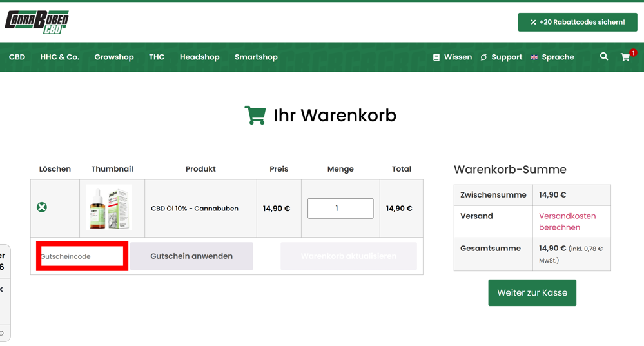The width and height of the screenshot is (644, 346).
Task: Click +20 Rabattcodes sichern! button
Action: [578, 22]
